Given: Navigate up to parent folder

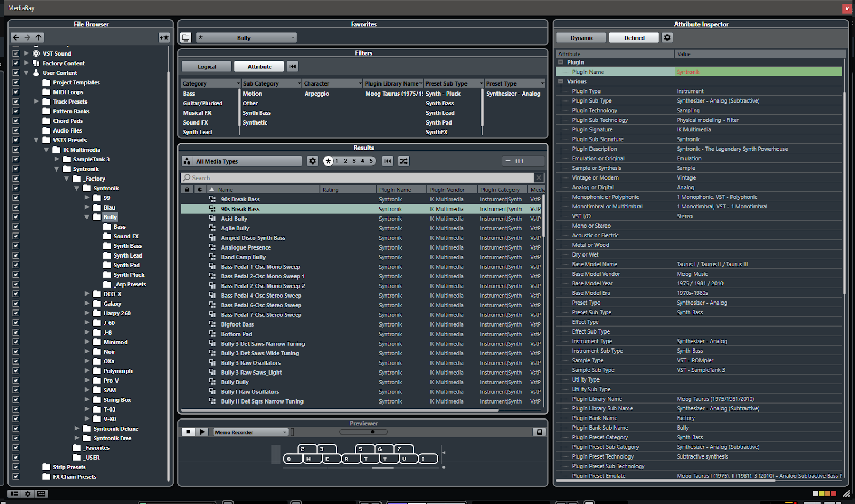Looking at the screenshot, I should click(38, 37).
